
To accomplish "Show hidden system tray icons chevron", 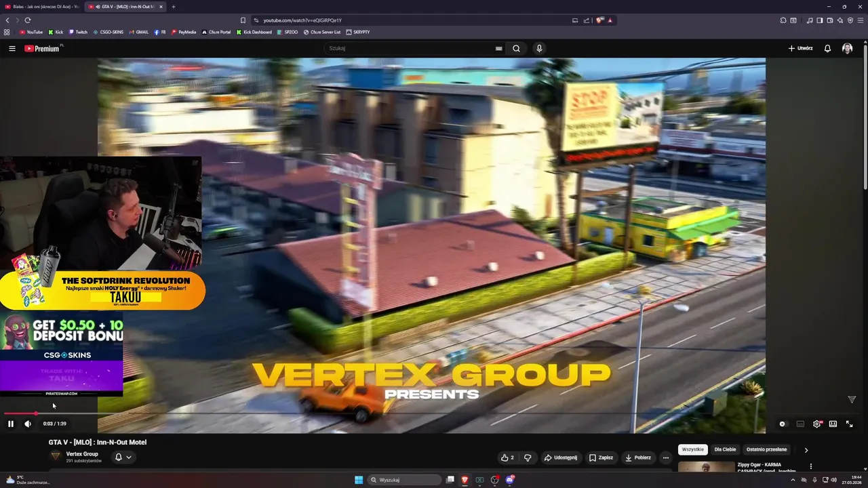I will click(793, 480).
